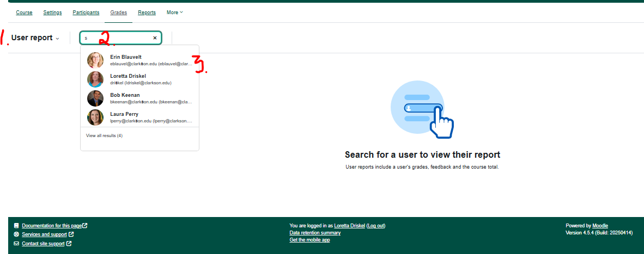Open the Settings tab
The width and height of the screenshot is (644, 254).
pos(52,13)
